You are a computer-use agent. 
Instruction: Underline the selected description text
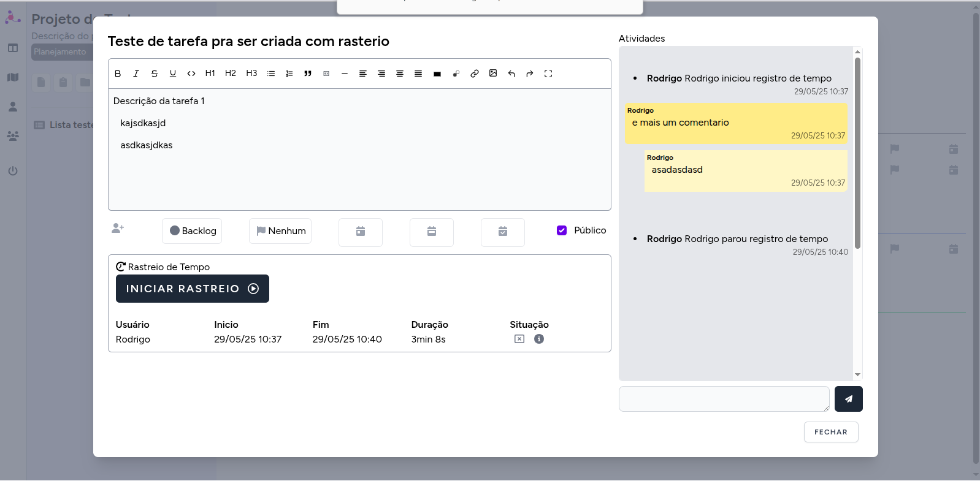(x=173, y=74)
